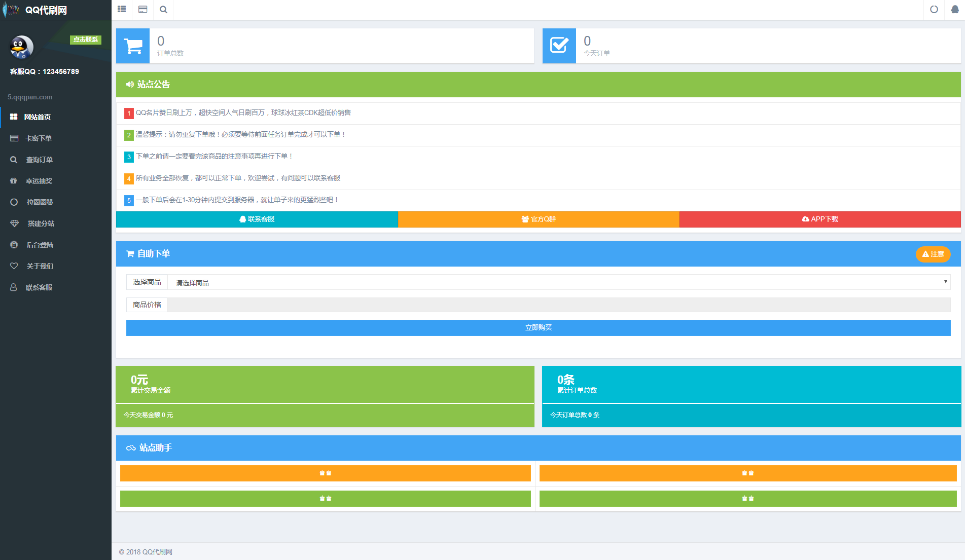Click the green 点击联系 label
The height and width of the screenshot is (560, 965).
point(86,40)
